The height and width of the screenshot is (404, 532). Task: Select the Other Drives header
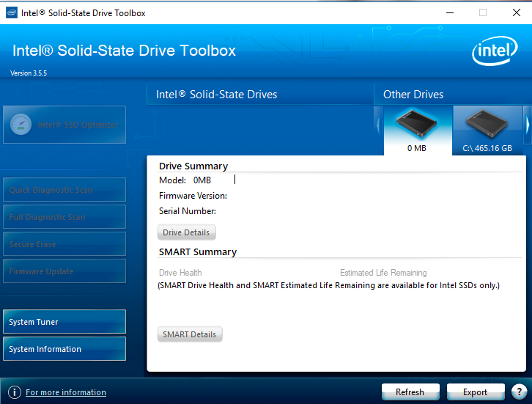click(453, 95)
